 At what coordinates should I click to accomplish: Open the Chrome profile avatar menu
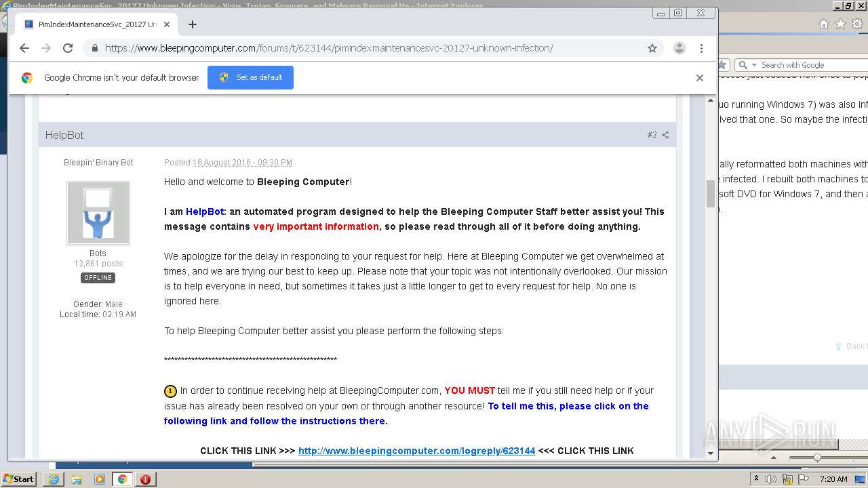(x=679, y=48)
